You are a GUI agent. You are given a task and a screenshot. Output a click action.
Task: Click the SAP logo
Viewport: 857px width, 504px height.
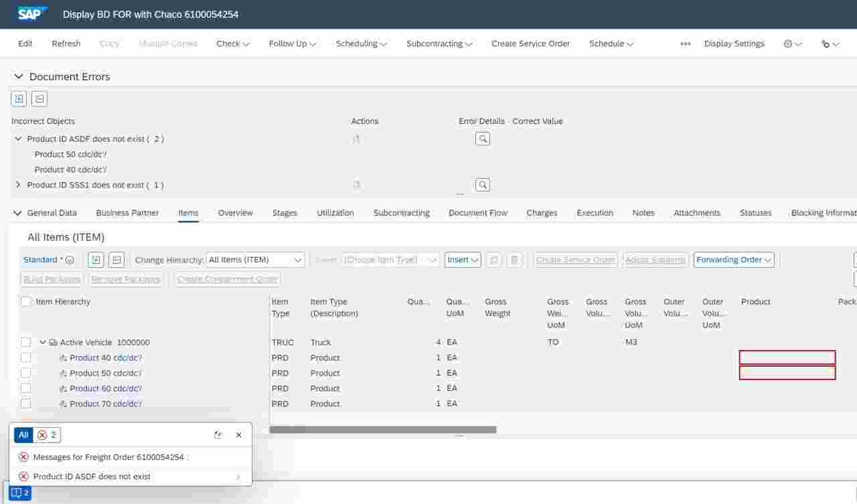(33, 14)
